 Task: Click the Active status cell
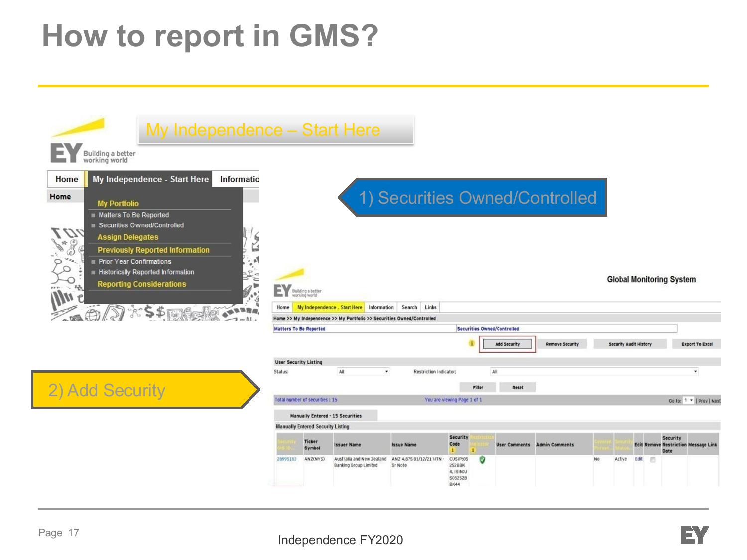pyautogui.click(x=621, y=459)
